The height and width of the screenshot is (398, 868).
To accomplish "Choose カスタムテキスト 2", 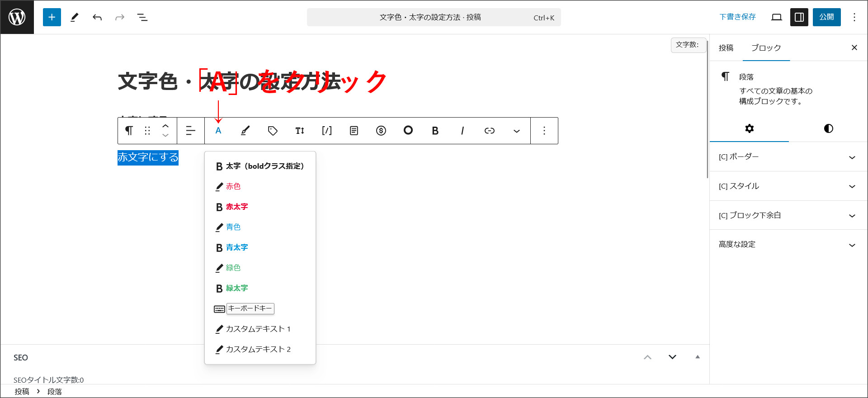I will point(260,349).
